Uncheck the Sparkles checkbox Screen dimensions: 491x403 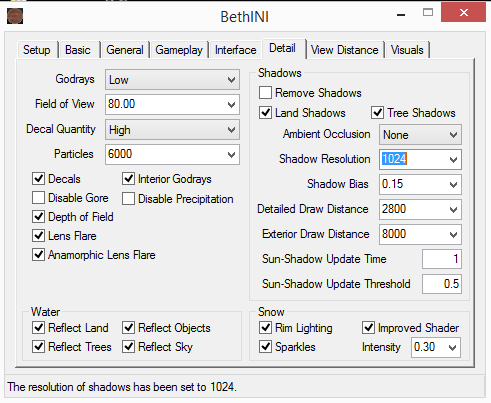[265, 347]
